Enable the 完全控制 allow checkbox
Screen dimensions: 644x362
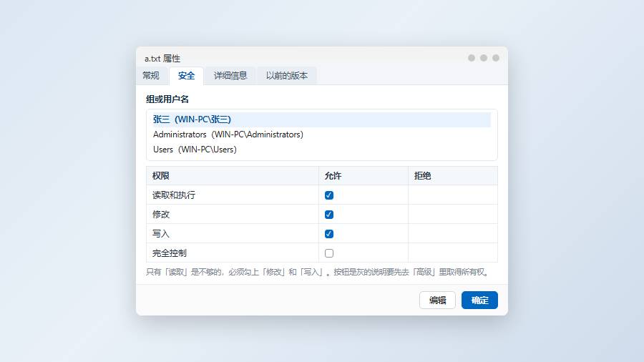coord(329,253)
